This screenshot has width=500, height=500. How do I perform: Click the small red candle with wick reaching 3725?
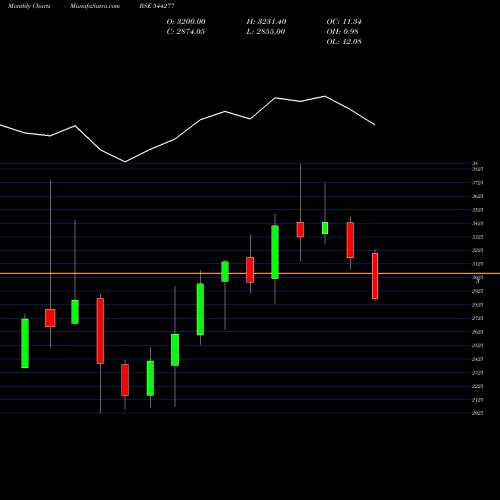(x=50, y=318)
